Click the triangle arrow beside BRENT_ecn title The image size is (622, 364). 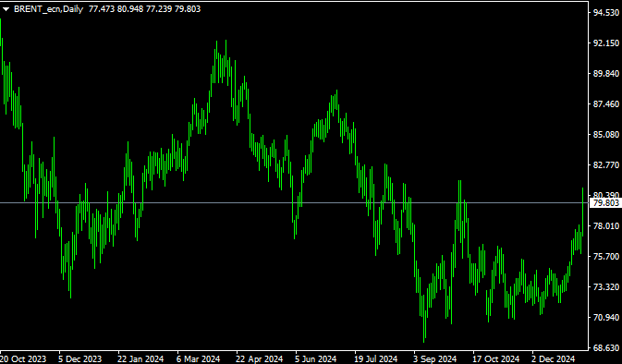tap(6, 9)
